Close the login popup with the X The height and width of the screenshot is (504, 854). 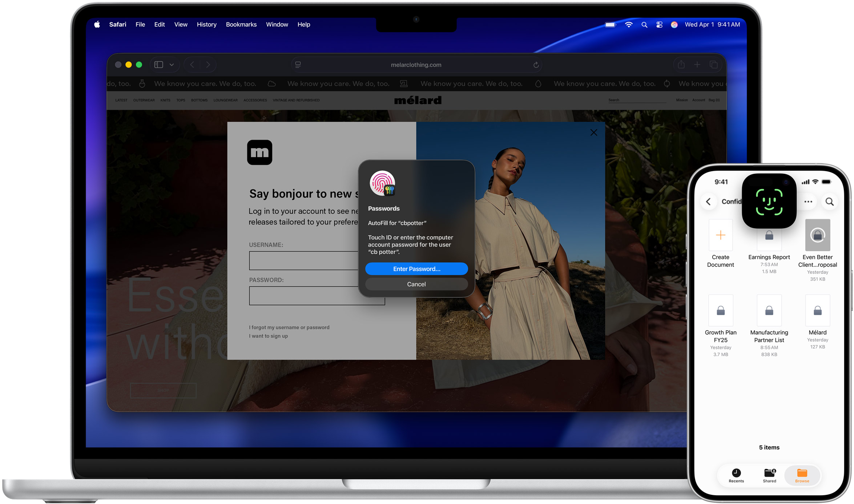[x=594, y=133]
